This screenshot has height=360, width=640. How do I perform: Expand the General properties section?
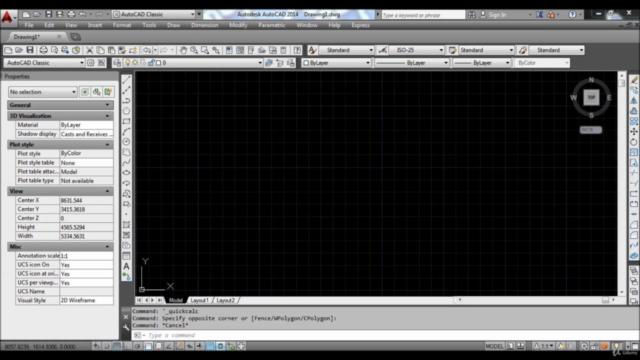[x=108, y=105]
